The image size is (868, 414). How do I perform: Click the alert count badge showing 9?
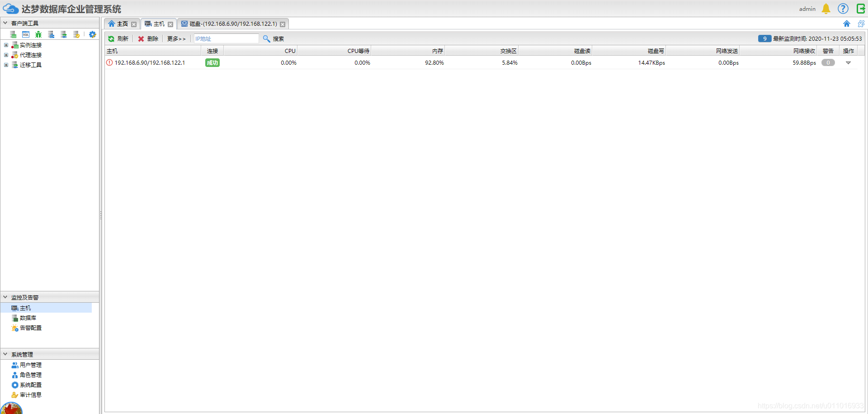point(764,38)
